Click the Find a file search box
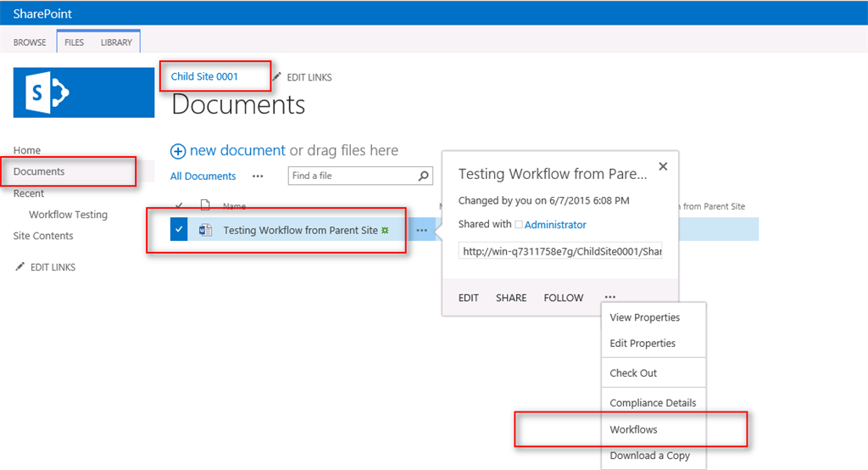The image size is (868, 470). 359,176
